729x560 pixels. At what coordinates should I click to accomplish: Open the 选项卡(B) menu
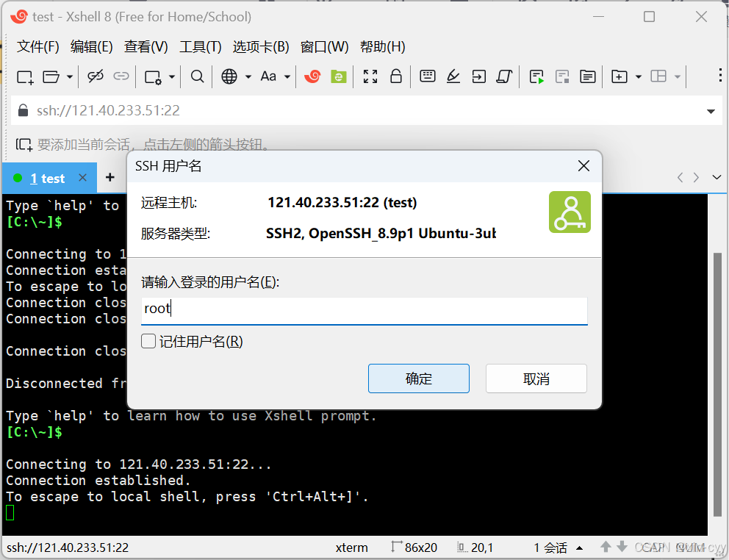click(x=261, y=46)
